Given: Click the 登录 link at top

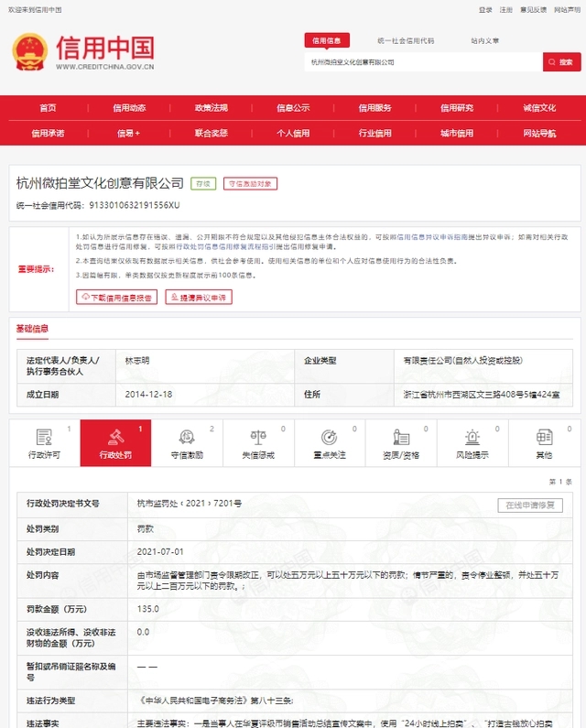Looking at the screenshot, I should [485, 10].
